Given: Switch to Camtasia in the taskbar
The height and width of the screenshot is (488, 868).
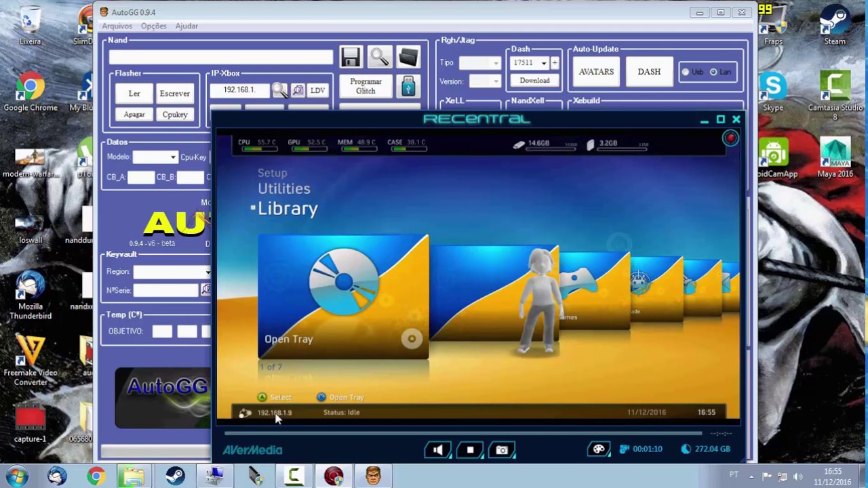Looking at the screenshot, I should click(294, 476).
